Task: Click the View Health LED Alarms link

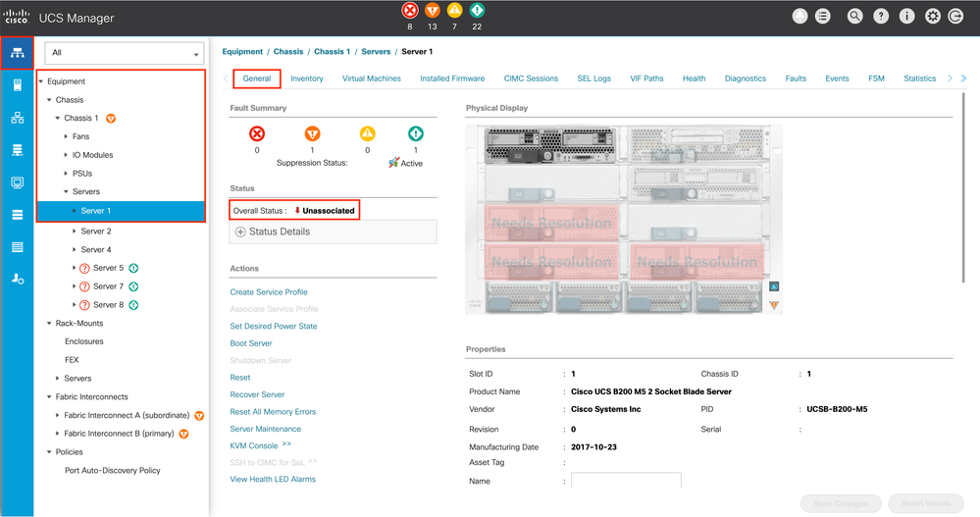Action: tap(273, 480)
